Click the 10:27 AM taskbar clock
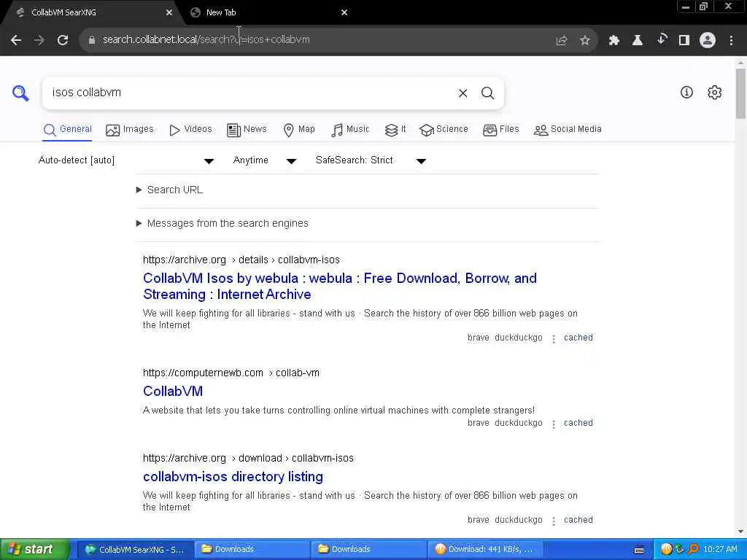Viewport: 747px width, 560px height. (x=720, y=550)
